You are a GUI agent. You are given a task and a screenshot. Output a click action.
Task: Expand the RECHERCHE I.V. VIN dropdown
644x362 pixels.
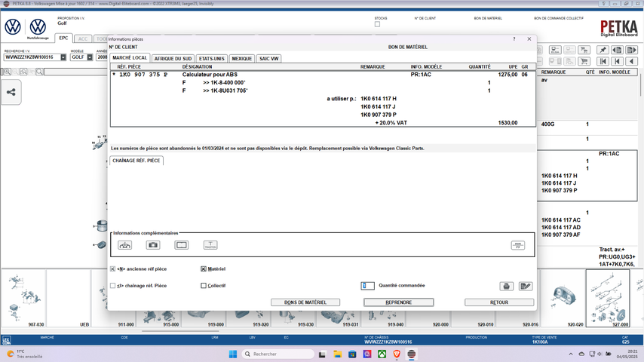tap(63, 57)
